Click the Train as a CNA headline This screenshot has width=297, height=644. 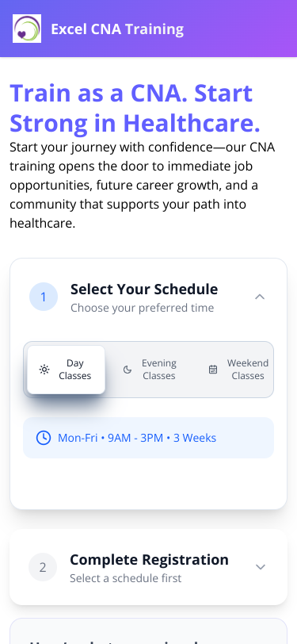pos(135,108)
